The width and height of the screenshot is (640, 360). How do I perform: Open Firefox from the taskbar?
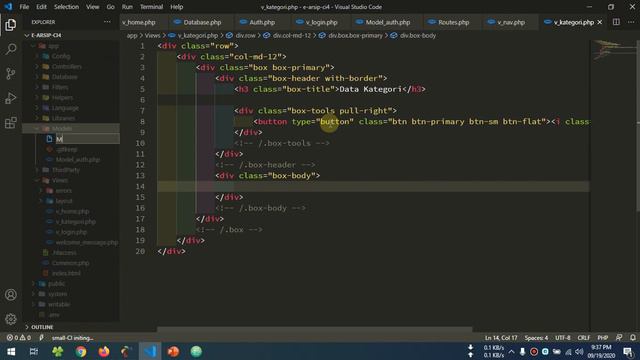[x=104, y=351]
